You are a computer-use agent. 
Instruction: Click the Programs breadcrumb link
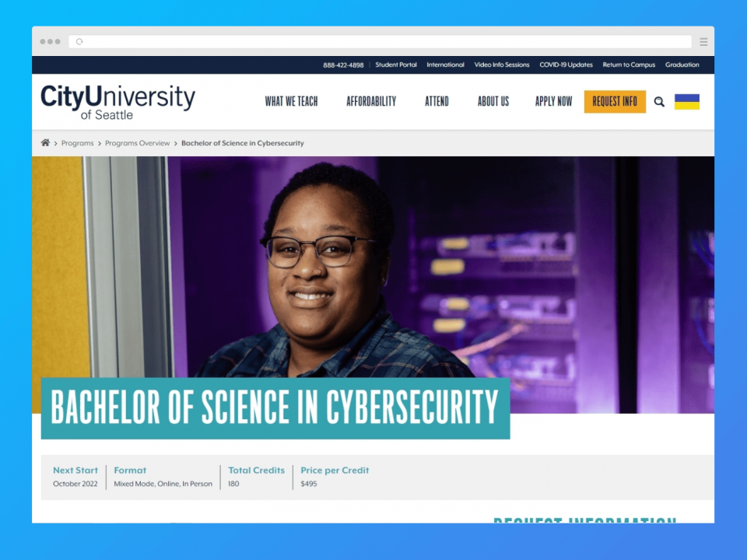[77, 143]
